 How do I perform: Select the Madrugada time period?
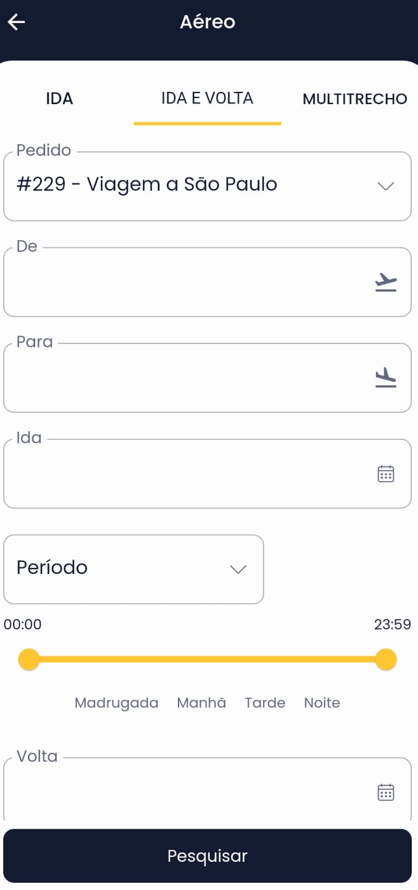pos(116,703)
